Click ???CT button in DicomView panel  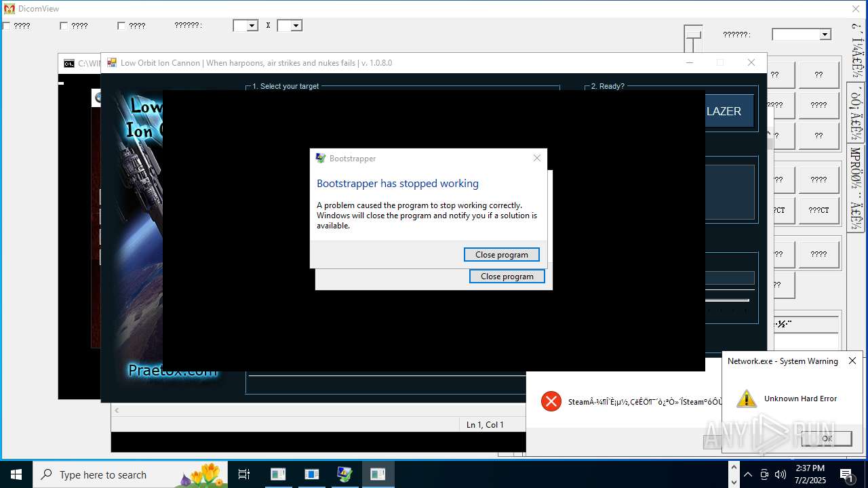pos(818,211)
